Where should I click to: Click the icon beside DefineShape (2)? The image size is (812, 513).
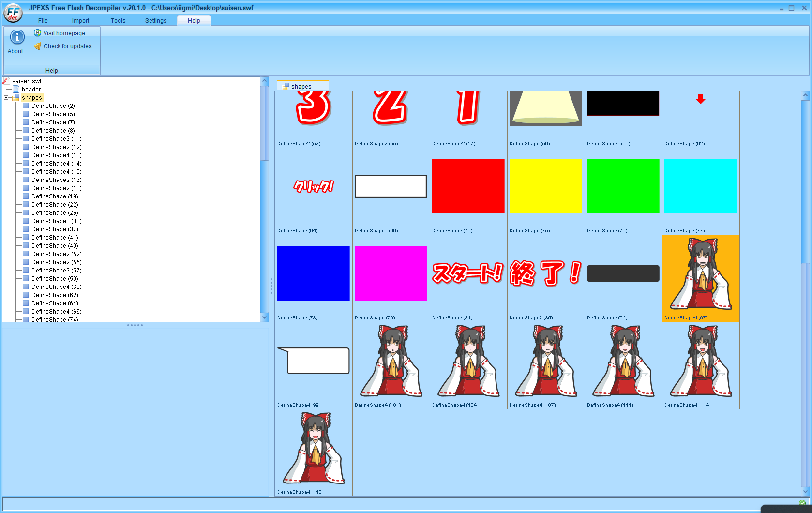[x=26, y=106]
